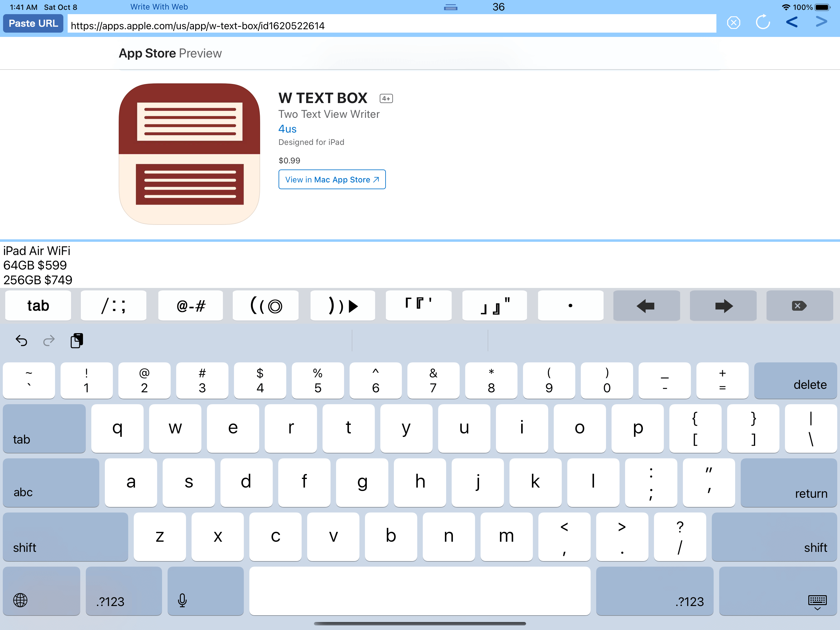Move cursor right with arrow key
This screenshot has width=840, height=630.
(x=723, y=305)
